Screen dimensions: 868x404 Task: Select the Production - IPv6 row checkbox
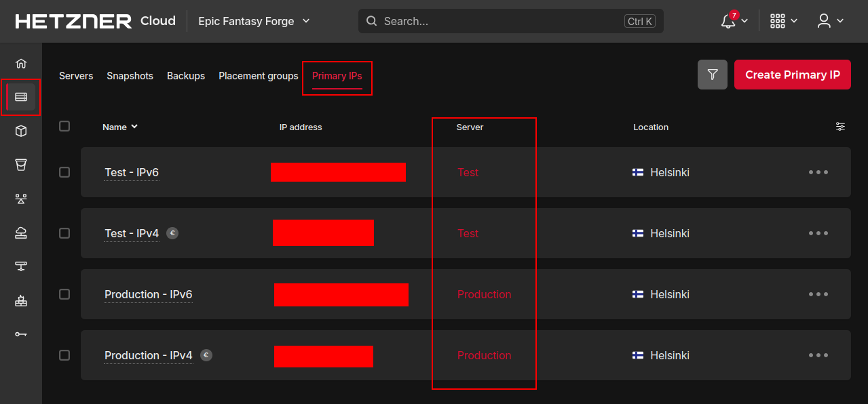click(x=64, y=294)
